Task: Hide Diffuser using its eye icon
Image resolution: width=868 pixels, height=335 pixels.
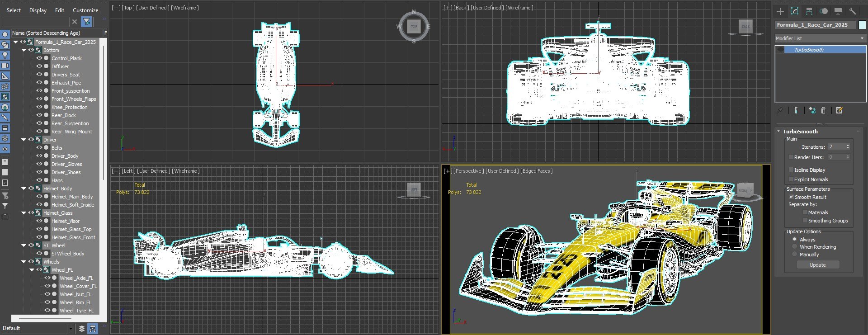Action: click(x=39, y=66)
